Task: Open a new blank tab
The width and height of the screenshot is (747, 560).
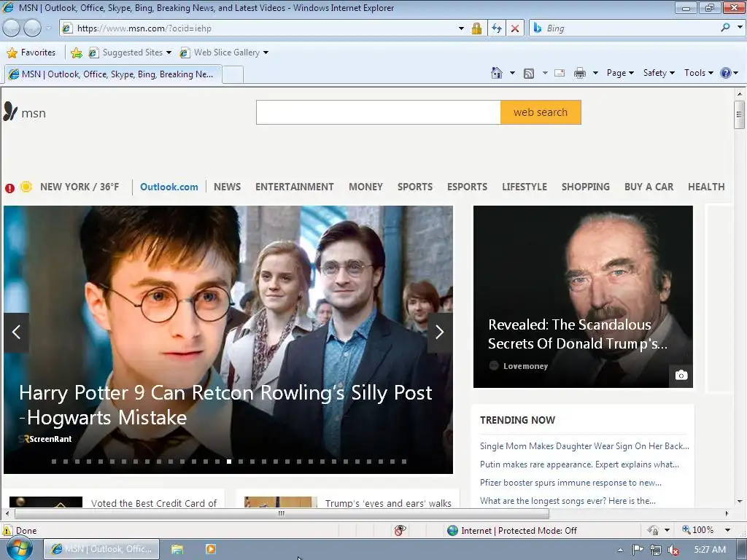Action: pos(233,75)
